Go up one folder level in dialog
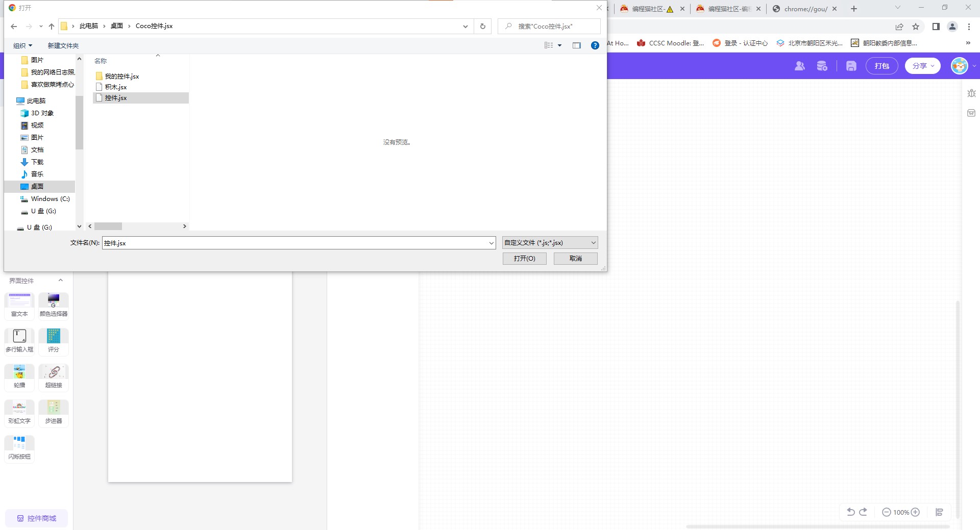The width and height of the screenshot is (980, 530). point(52,26)
